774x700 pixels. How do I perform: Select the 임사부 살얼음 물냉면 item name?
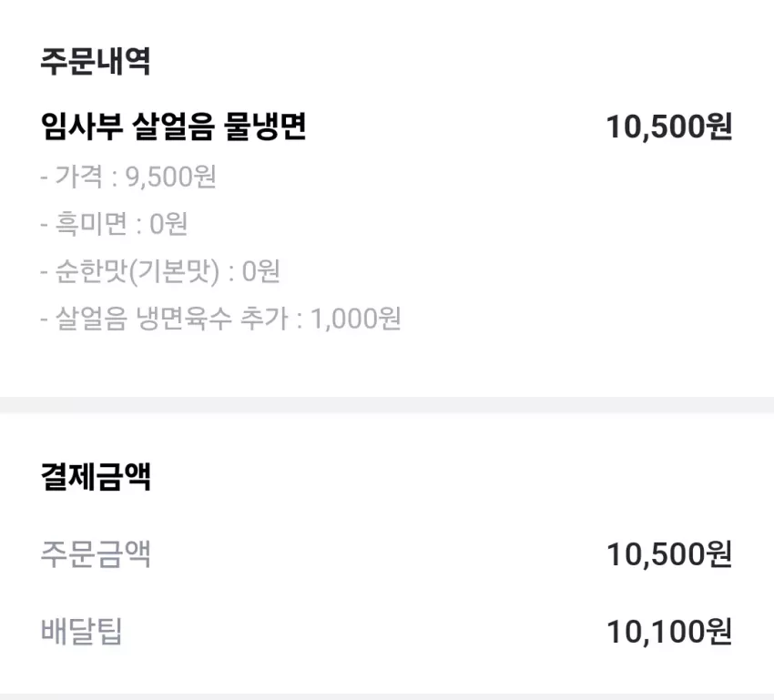(x=173, y=127)
